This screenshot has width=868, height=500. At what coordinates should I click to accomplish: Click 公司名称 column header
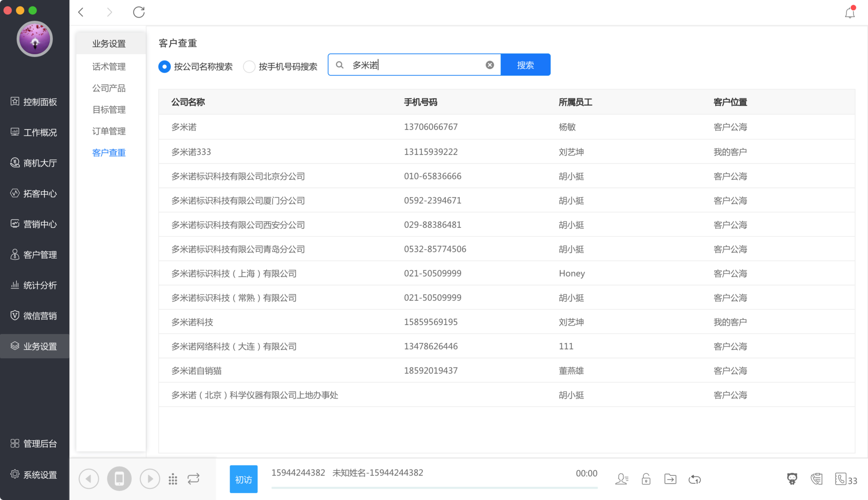[188, 102]
